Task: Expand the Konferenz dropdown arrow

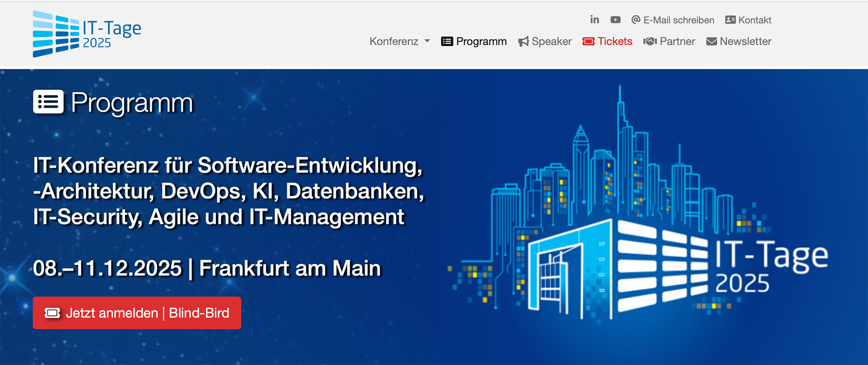Action: [427, 41]
